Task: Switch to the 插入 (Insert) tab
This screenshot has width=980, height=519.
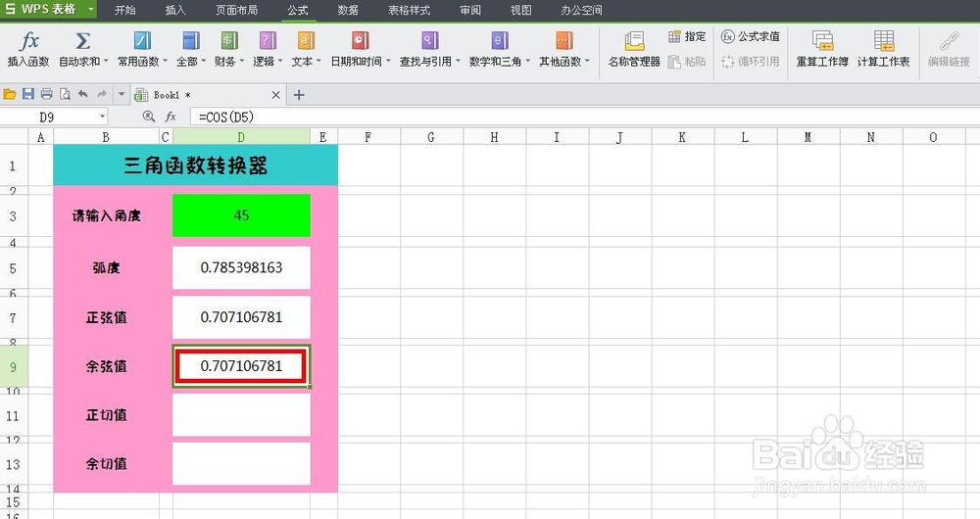Action: 175,10
